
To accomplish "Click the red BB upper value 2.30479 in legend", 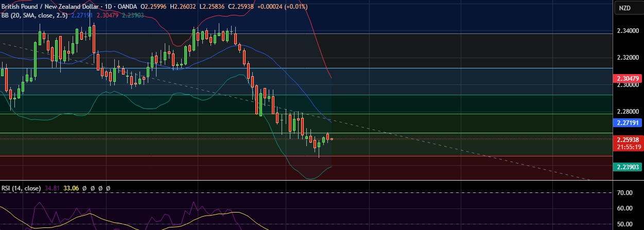I will tap(109, 15).
